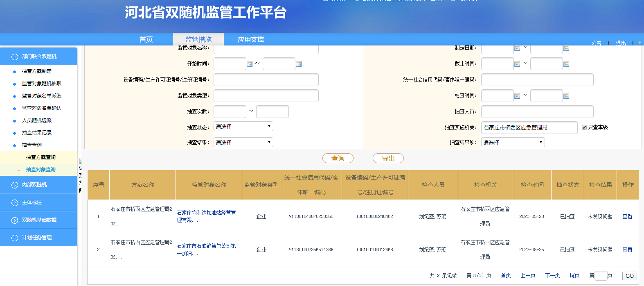
Task: Expand 部门联合双随机 sidebar section
Action: (38, 57)
